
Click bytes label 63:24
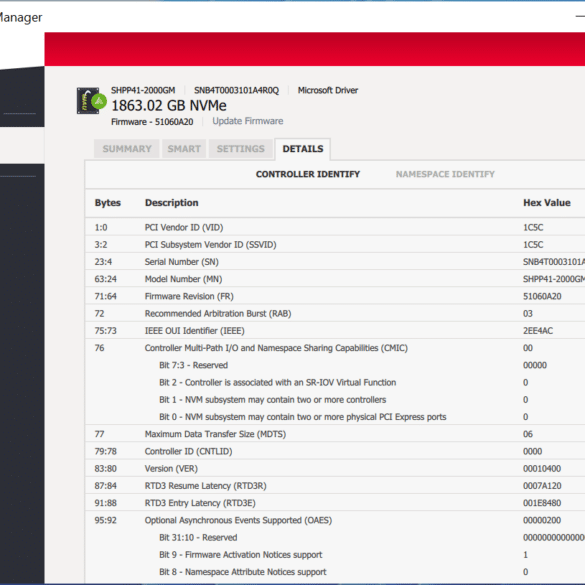tap(106, 279)
